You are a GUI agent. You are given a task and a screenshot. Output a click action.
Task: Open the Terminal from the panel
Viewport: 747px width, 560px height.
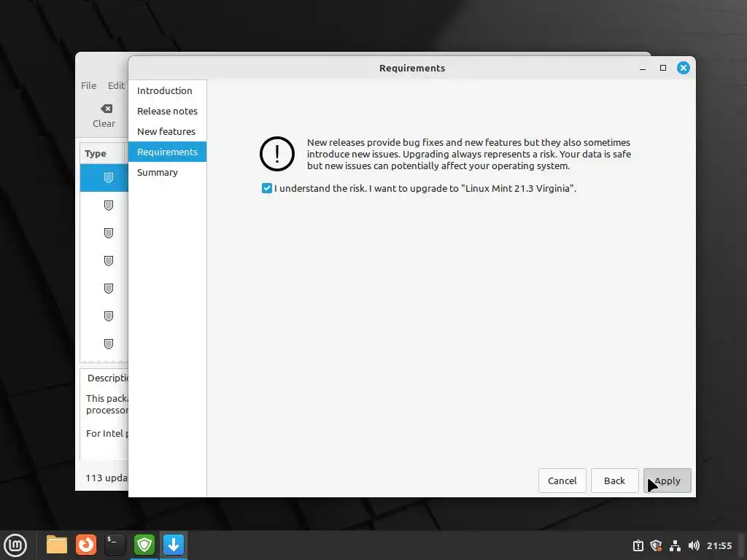(115, 545)
